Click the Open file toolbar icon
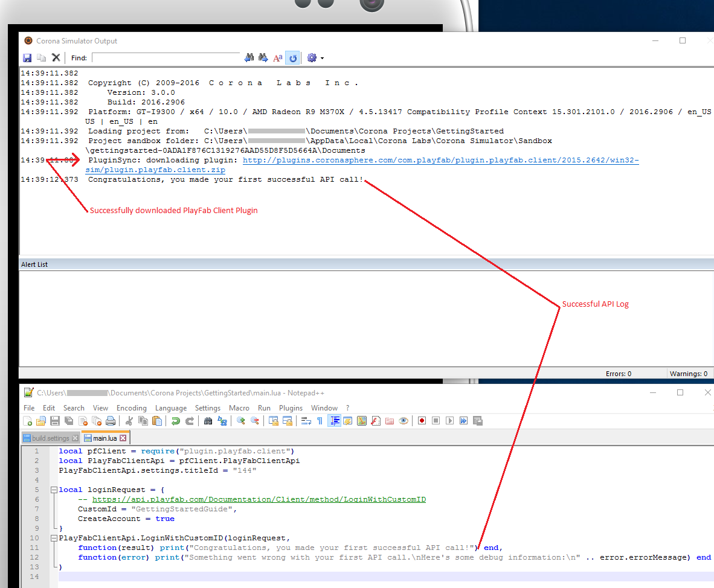This screenshot has height=588, width=714. (41, 421)
